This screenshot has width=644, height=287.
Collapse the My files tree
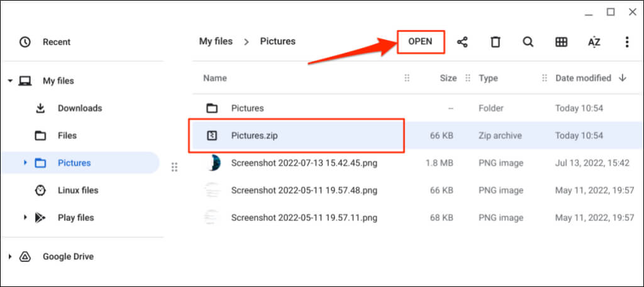pyautogui.click(x=10, y=81)
